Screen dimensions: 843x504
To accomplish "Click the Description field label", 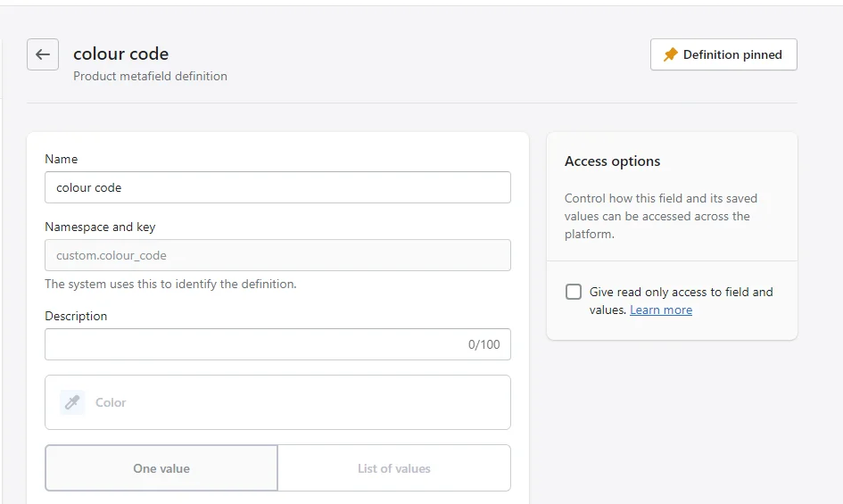I will [76, 317].
